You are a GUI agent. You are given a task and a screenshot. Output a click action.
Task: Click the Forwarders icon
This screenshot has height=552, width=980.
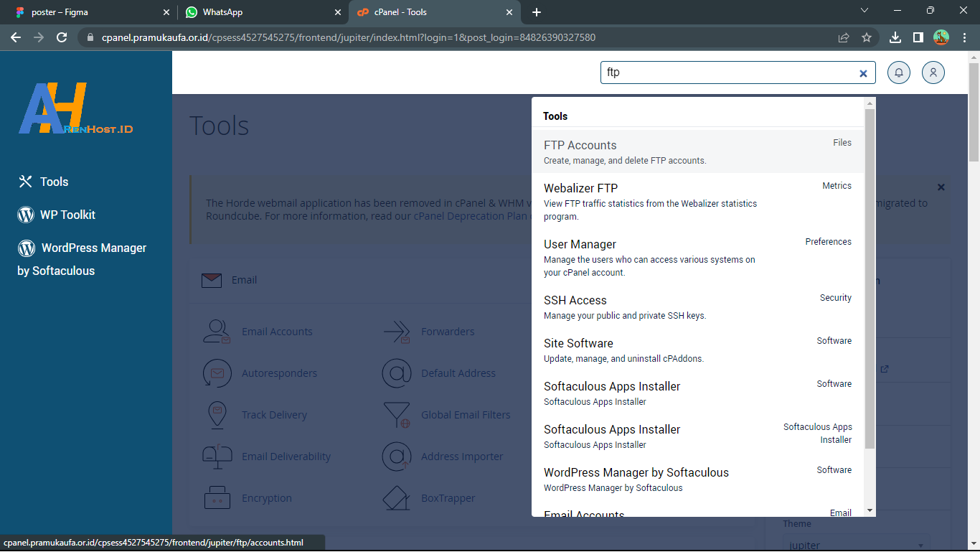tap(396, 332)
